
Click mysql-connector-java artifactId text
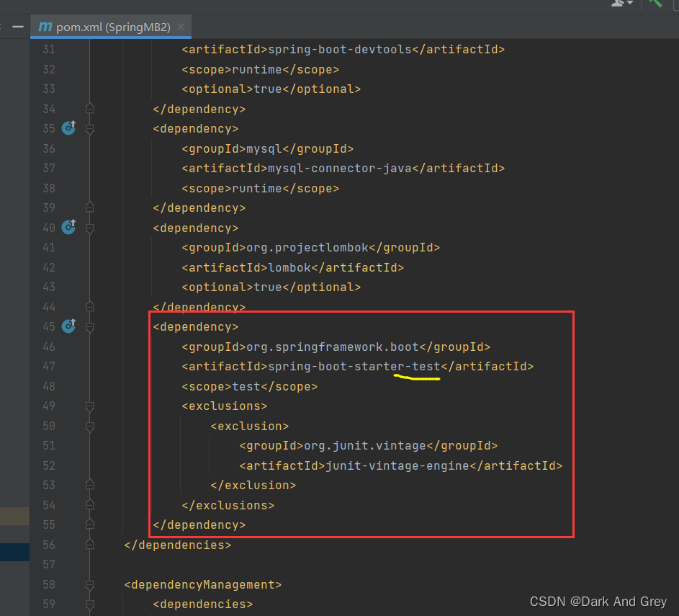[x=340, y=168]
